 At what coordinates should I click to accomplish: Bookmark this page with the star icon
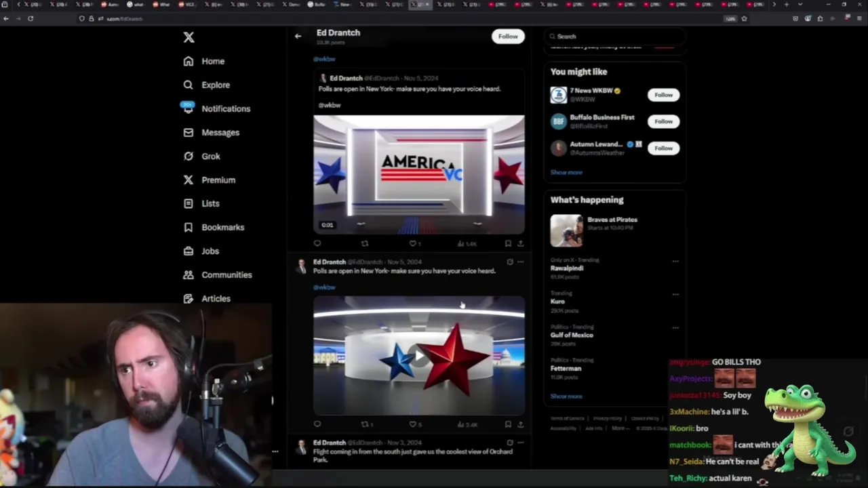click(x=744, y=18)
